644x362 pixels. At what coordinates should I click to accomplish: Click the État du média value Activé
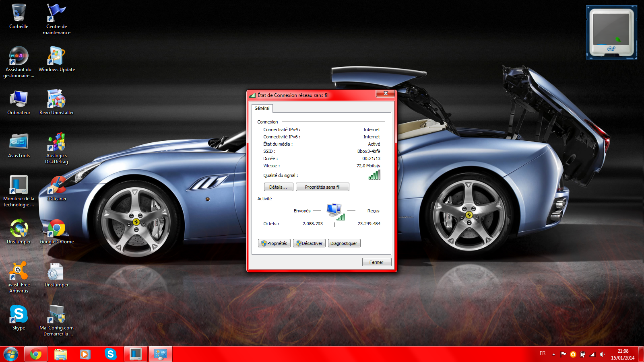point(374,144)
